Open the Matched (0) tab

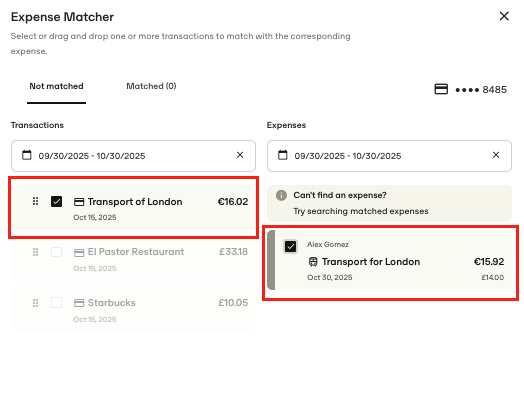[151, 86]
